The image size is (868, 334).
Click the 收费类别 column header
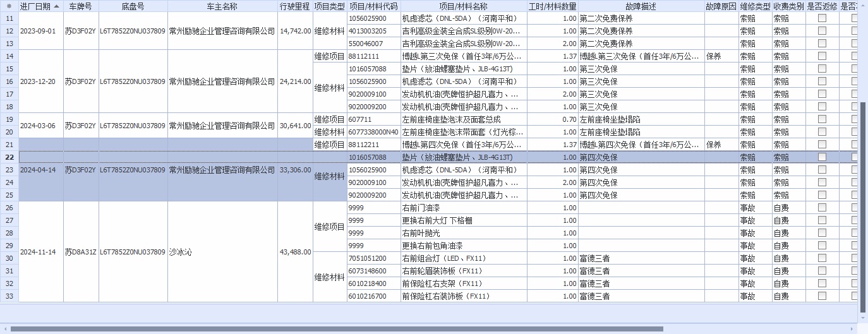coord(788,6)
